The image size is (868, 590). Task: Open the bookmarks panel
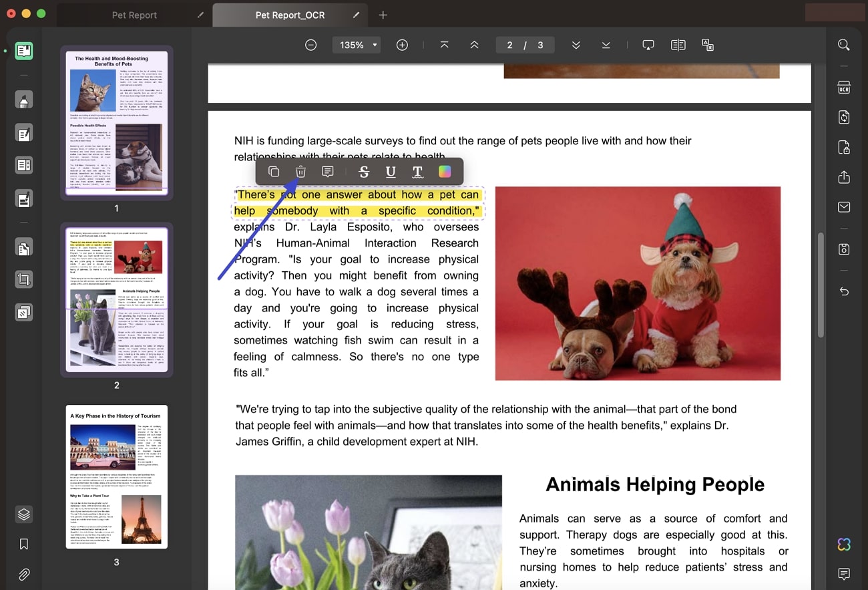[x=23, y=544]
